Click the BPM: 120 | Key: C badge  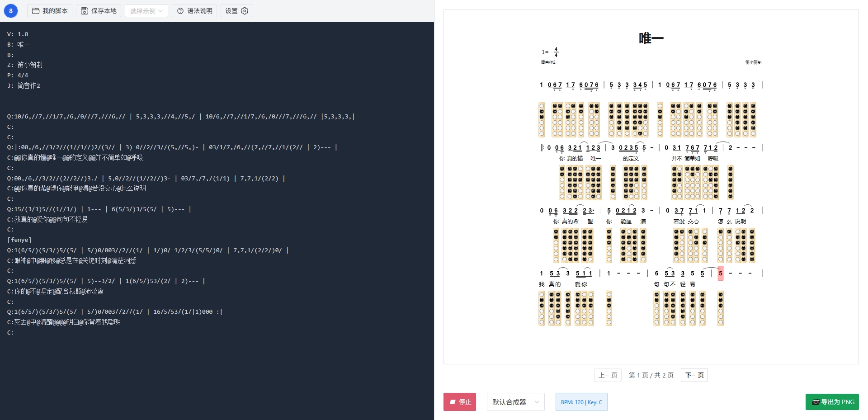click(581, 402)
